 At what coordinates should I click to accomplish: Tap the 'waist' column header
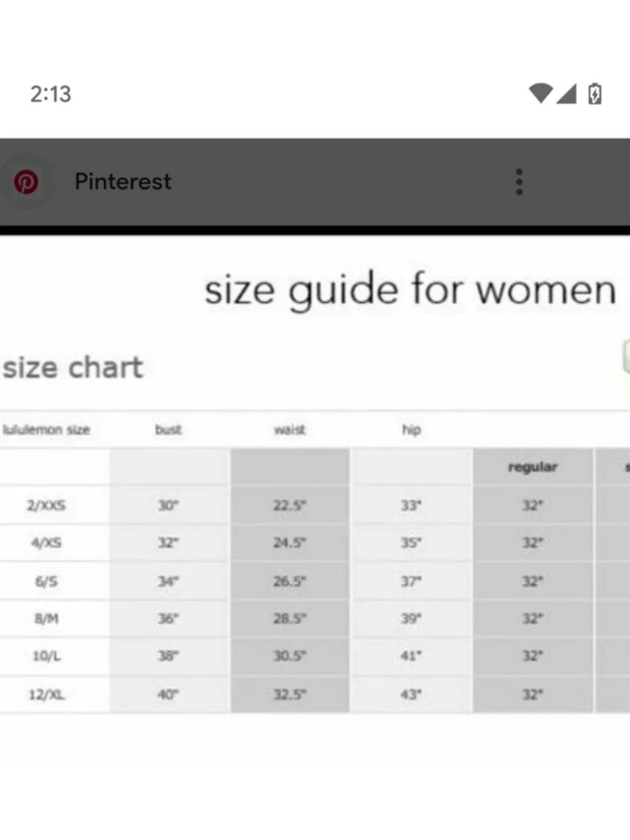pyautogui.click(x=290, y=430)
